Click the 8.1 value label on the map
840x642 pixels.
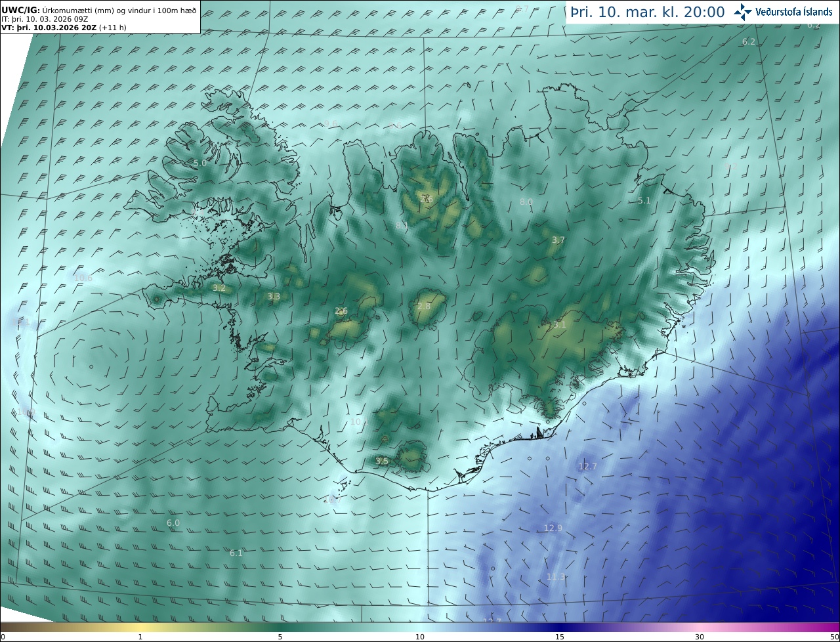point(402,225)
